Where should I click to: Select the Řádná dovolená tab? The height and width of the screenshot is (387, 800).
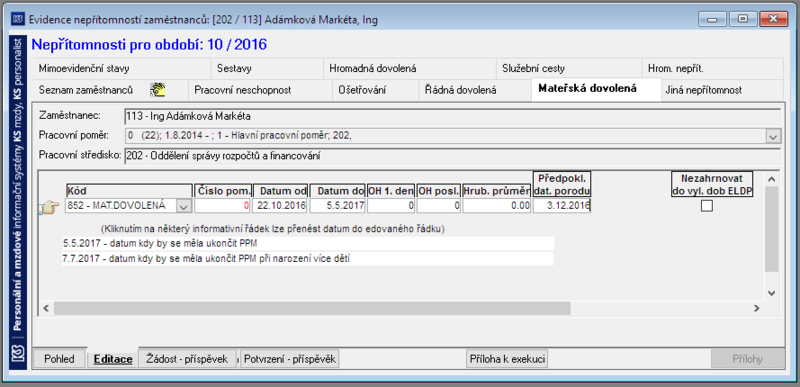click(x=474, y=90)
